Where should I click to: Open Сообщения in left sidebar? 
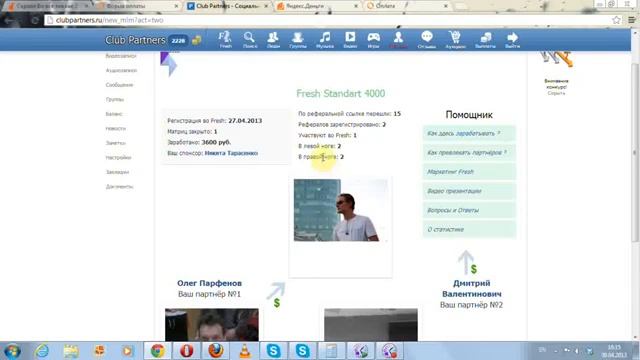[119, 85]
